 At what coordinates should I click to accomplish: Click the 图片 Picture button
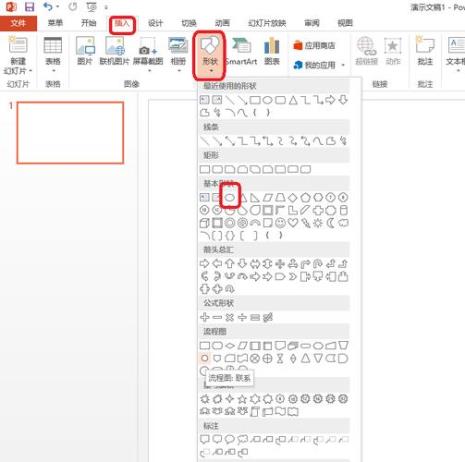85,51
